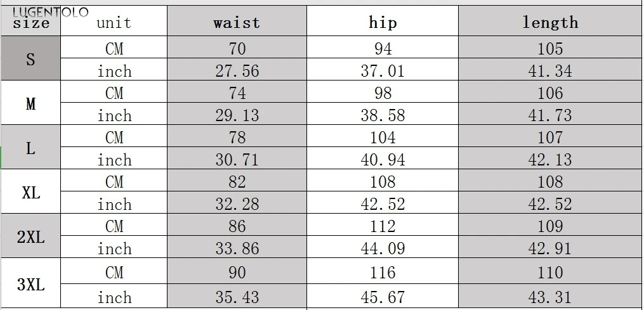The height and width of the screenshot is (310, 644).
Task: Click the "hip" column header
Action: (x=383, y=23)
